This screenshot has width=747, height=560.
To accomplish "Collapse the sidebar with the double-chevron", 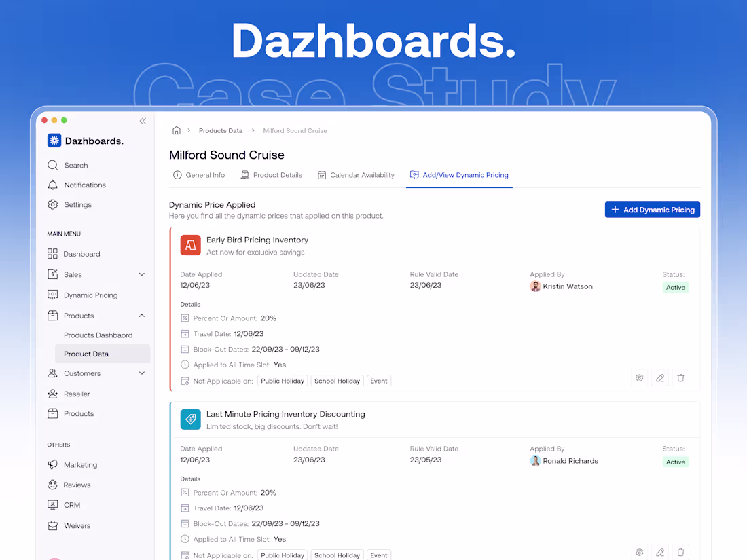I will pos(143,121).
